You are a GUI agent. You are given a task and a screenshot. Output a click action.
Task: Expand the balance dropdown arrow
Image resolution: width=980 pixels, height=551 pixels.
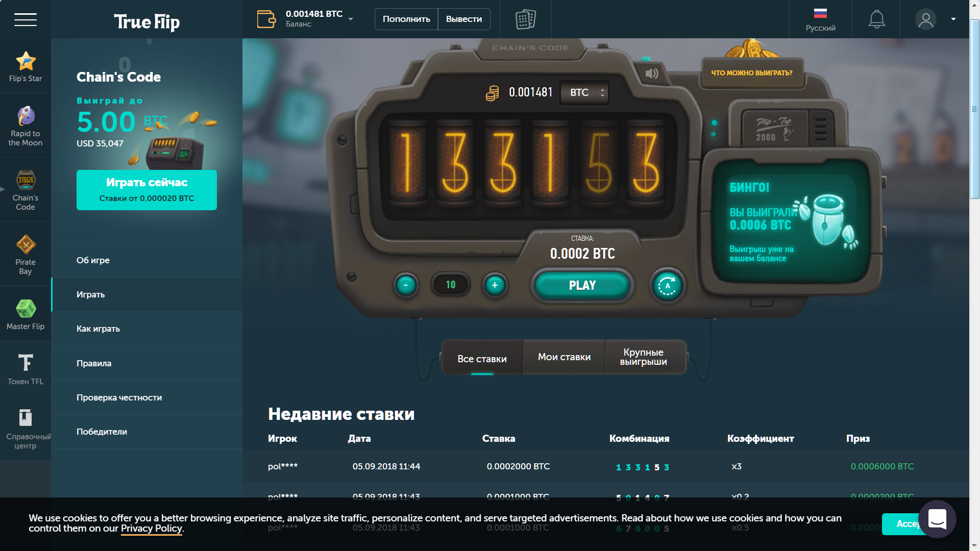coord(351,19)
